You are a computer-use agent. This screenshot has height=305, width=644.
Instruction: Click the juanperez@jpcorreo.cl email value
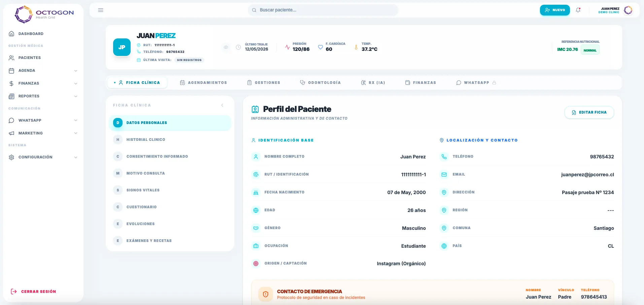(x=587, y=175)
